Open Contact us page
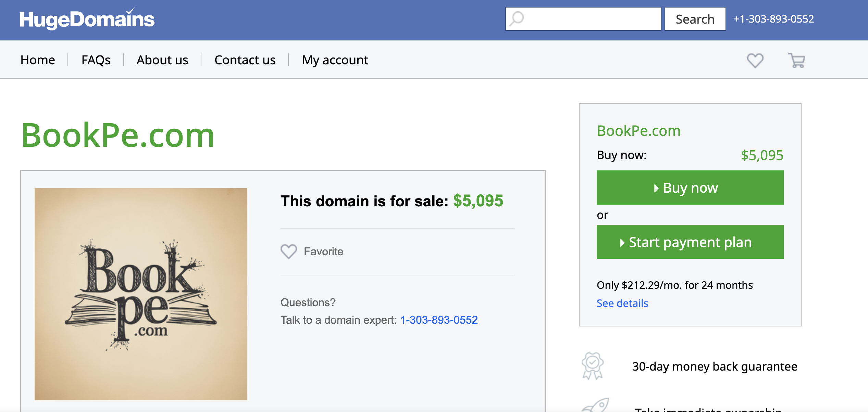This screenshot has height=412, width=868. (x=245, y=60)
